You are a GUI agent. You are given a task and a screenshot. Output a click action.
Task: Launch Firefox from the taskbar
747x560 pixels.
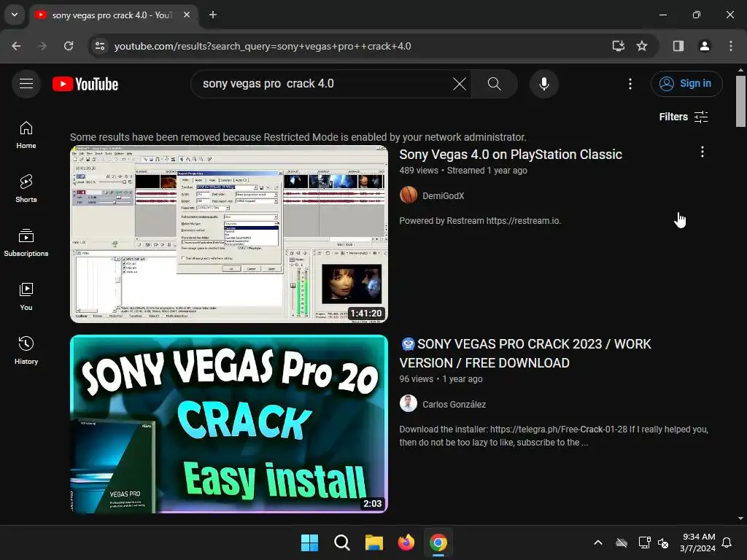406,542
